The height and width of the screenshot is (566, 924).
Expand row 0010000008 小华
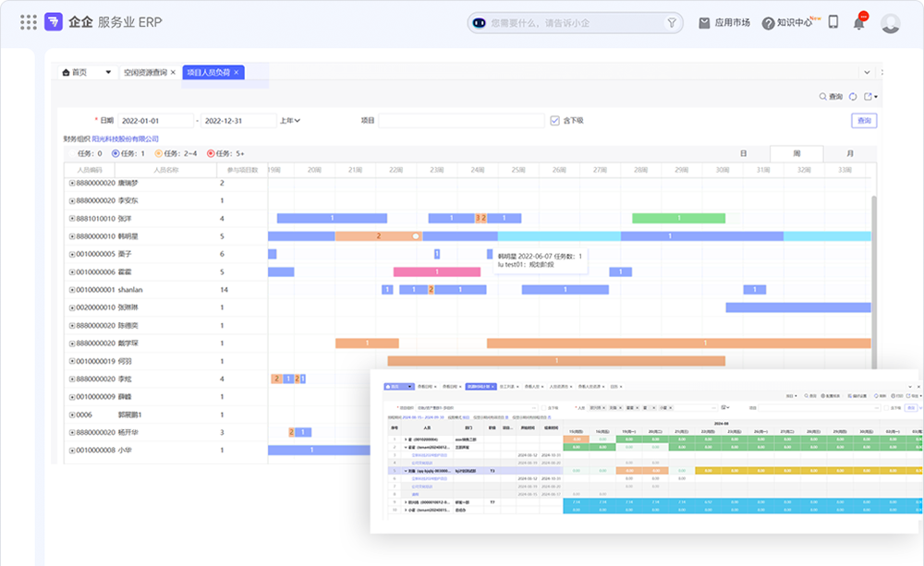point(72,451)
